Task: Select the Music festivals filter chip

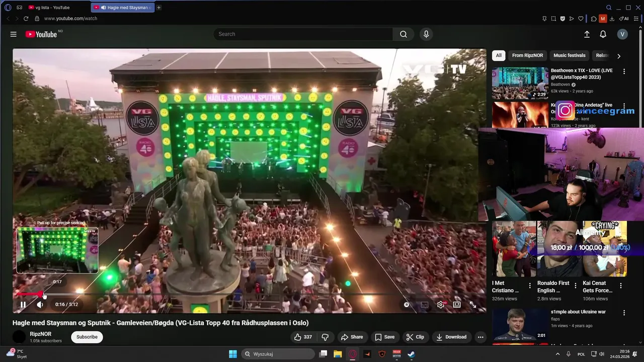Action: click(x=570, y=55)
